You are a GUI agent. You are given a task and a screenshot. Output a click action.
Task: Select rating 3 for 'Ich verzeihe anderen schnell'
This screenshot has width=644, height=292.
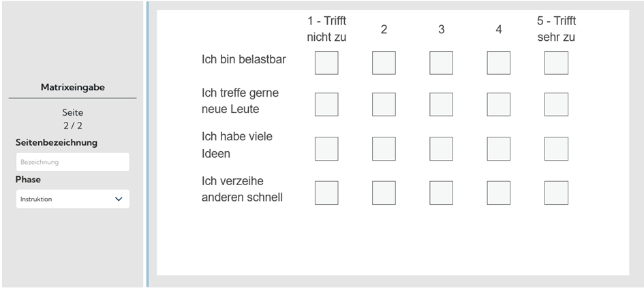[x=441, y=193]
